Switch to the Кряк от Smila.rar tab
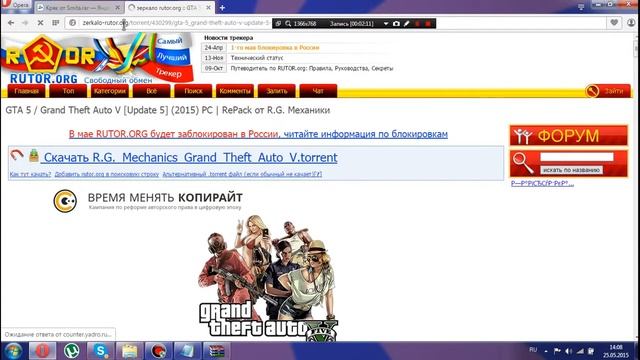The height and width of the screenshot is (360, 640). click(78, 7)
